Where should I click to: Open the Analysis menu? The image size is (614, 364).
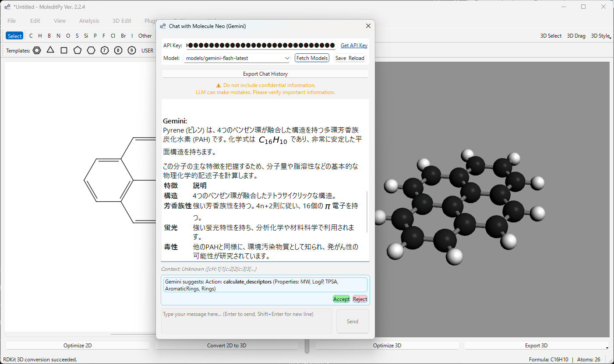(x=89, y=21)
